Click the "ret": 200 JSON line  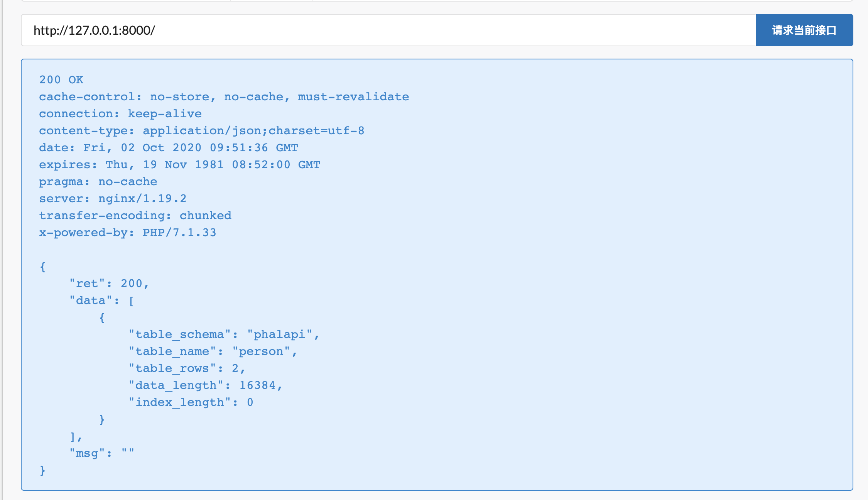click(x=109, y=284)
